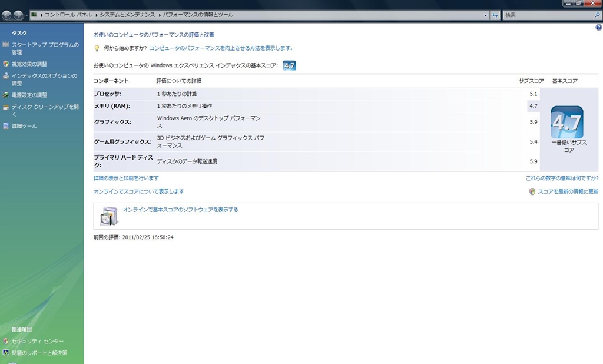Click the セキュリティ センター shield icon

(5, 341)
